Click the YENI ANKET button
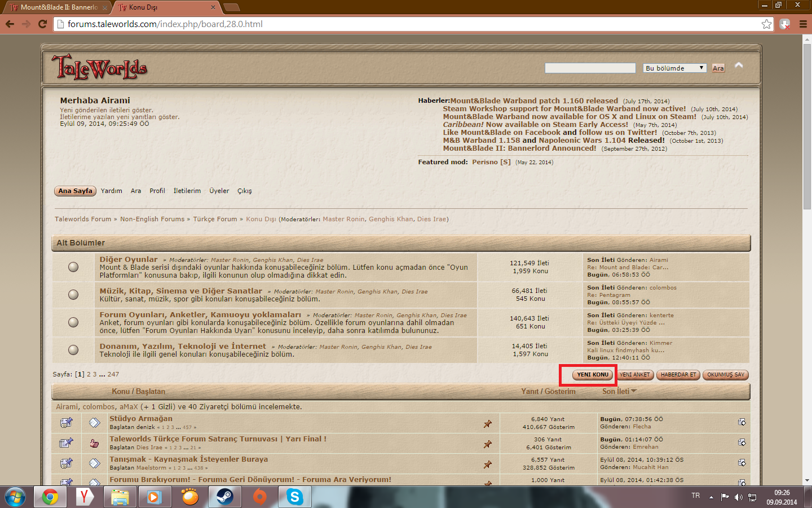Screen dimensions: 812x508 [634, 375]
